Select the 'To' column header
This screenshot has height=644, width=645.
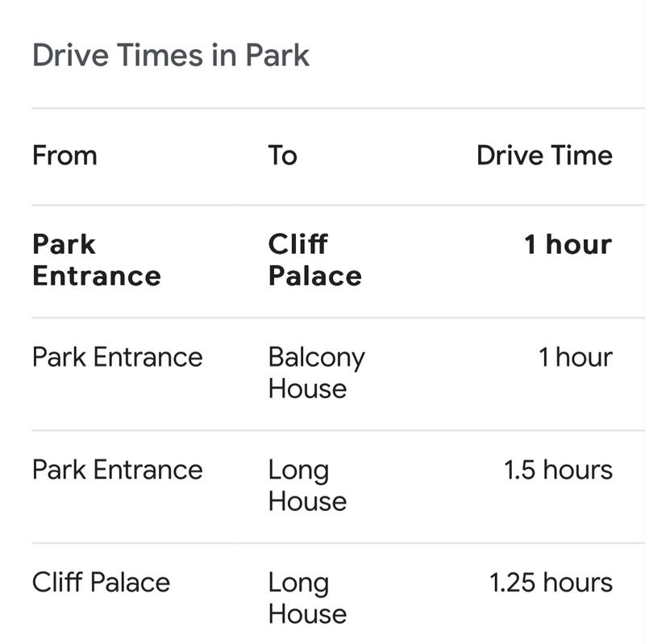[283, 156]
